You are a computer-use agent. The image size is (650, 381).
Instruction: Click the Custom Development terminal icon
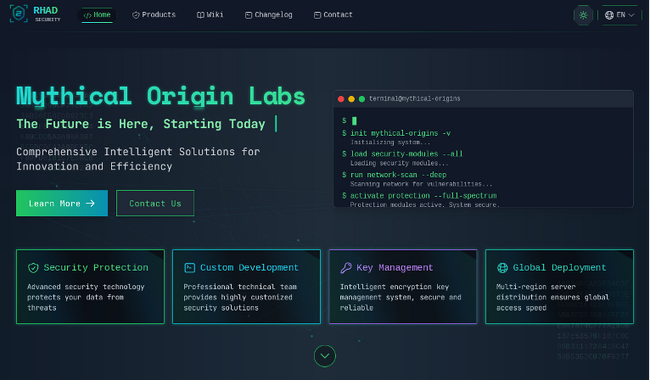click(189, 268)
